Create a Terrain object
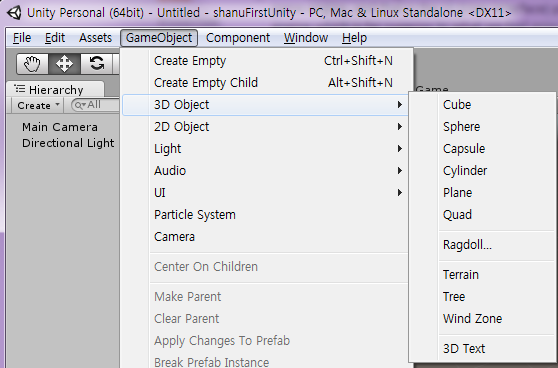Viewport: 558px width, 368px height. click(x=483, y=275)
